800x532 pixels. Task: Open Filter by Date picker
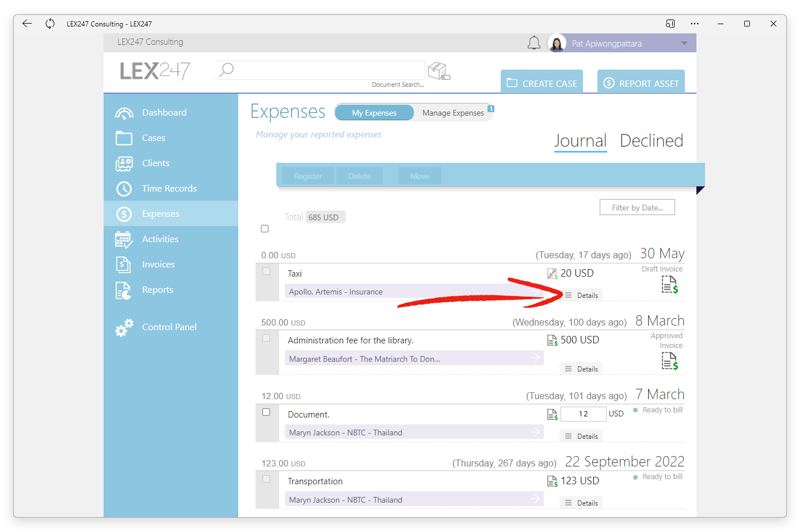[x=637, y=208]
